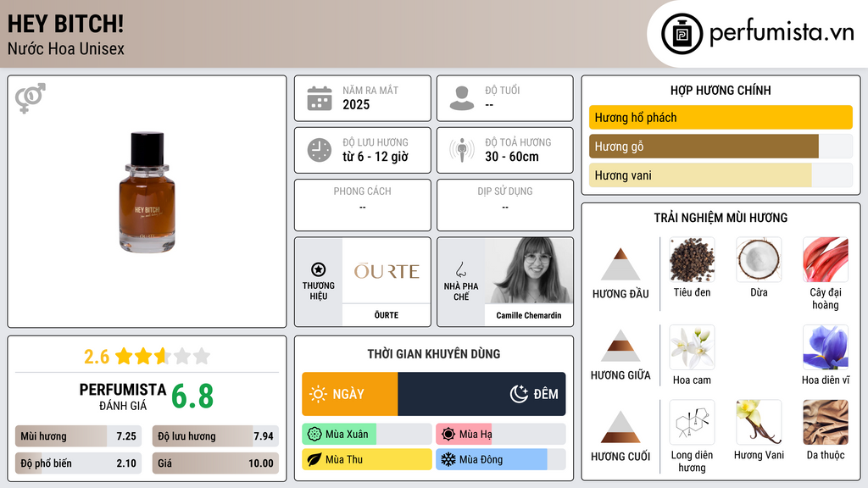The image size is (868, 488).
Task: Click the 2.6 star rating number
Action: (97, 357)
